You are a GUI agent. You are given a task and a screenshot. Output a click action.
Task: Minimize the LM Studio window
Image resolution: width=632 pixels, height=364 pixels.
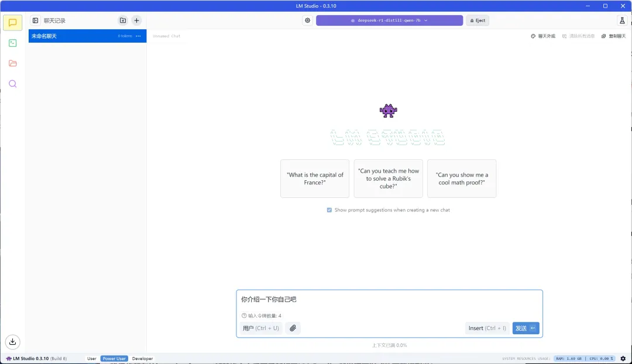tap(588, 6)
